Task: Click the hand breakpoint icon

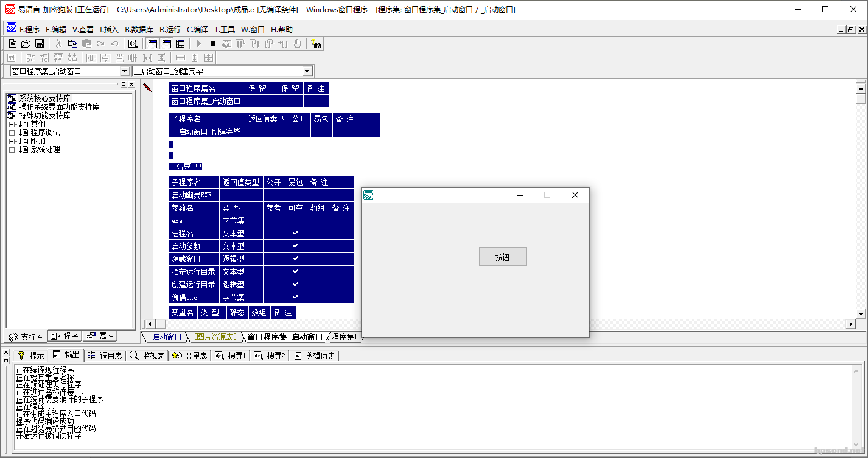Action: click(x=297, y=43)
